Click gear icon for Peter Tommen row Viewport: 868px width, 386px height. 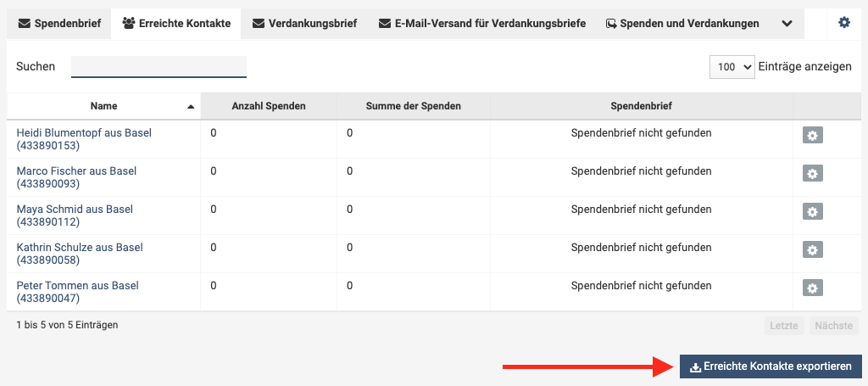pos(812,288)
